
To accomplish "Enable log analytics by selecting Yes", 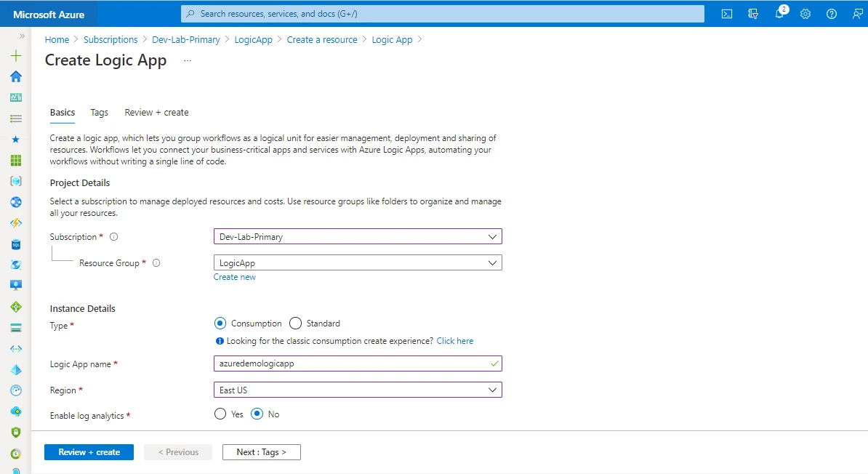I will pyautogui.click(x=220, y=414).
